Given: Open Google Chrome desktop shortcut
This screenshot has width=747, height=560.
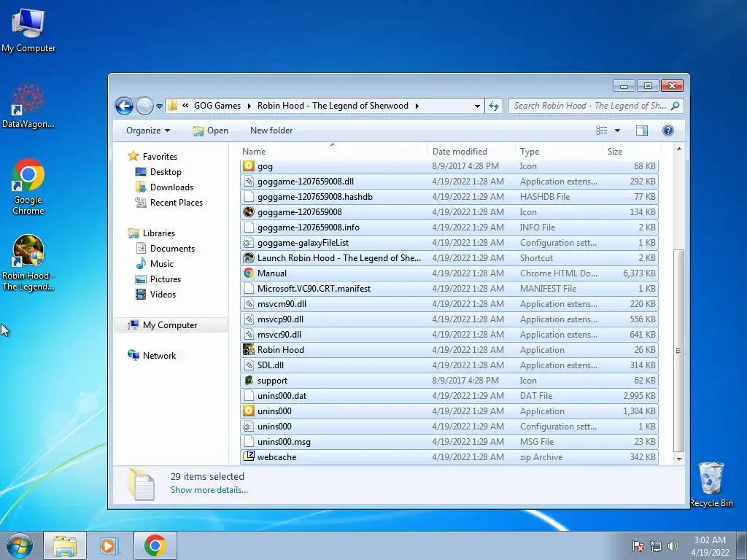Looking at the screenshot, I should coord(28,187).
